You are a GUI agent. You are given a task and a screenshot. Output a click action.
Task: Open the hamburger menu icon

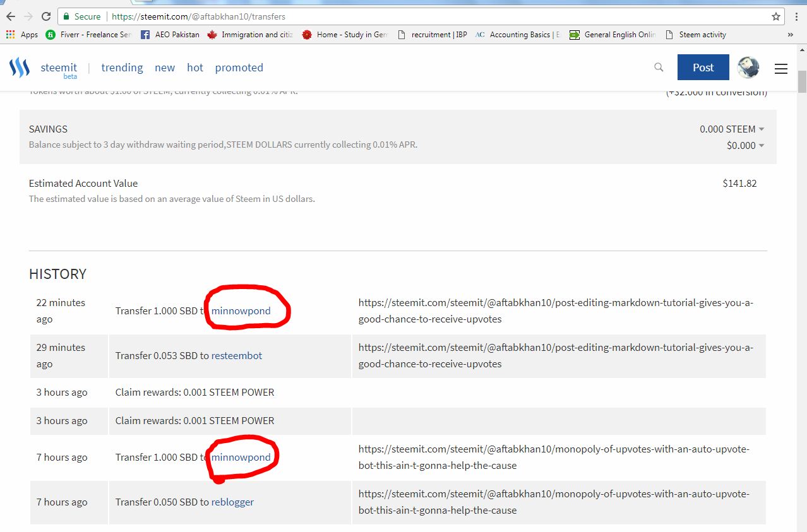pos(781,68)
